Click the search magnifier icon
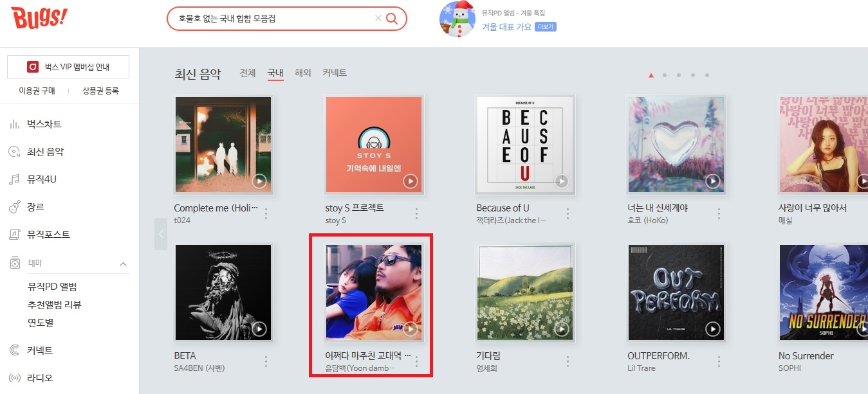868x394 pixels. pyautogui.click(x=392, y=19)
